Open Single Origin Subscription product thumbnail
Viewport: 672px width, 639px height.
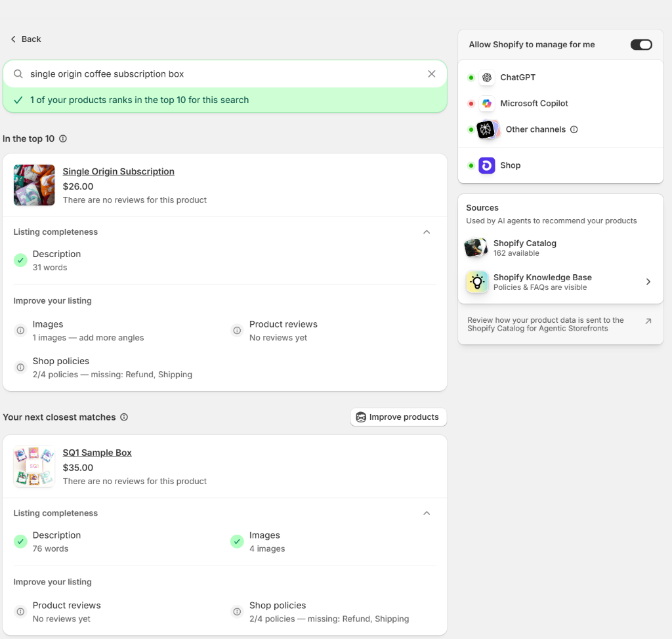tap(34, 185)
